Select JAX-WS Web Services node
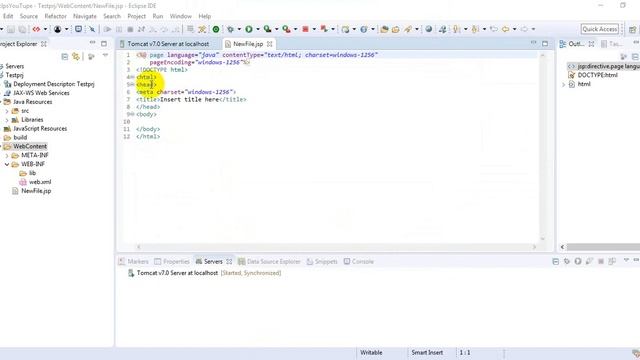640x360 pixels. [x=37, y=93]
